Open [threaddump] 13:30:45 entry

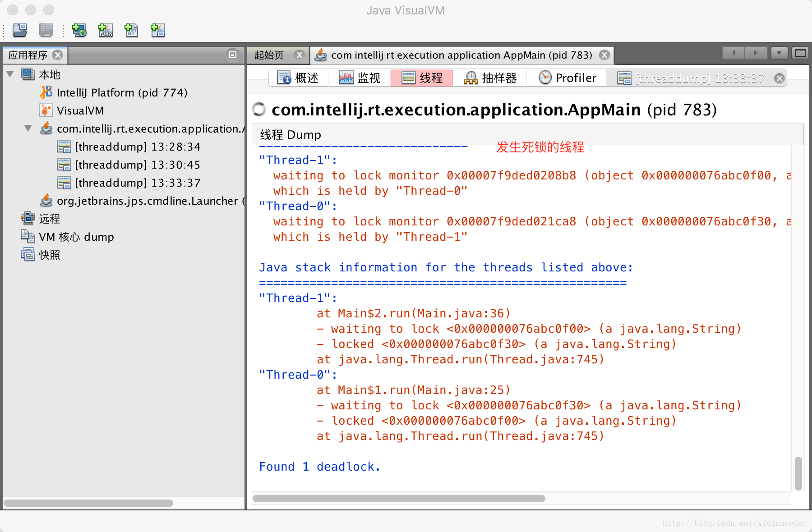(138, 165)
